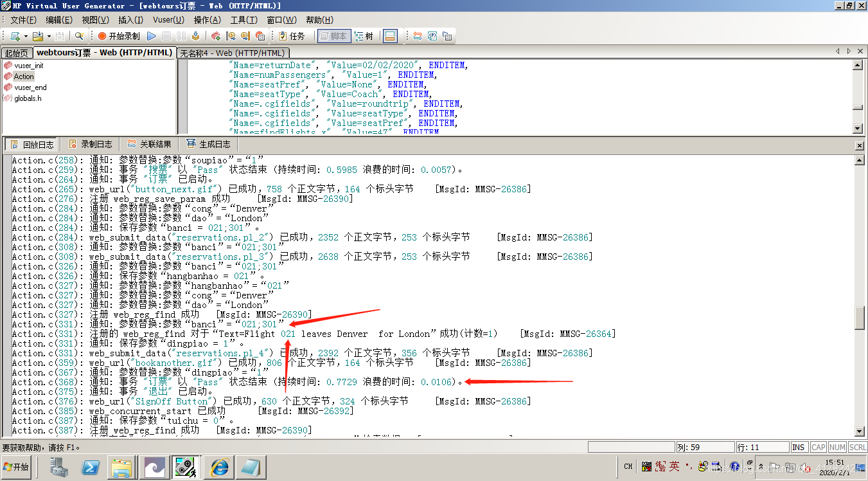Viewport: 868px width, 481px height.
Task: Switch to the 起始页 tab
Action: click(17, 53)
